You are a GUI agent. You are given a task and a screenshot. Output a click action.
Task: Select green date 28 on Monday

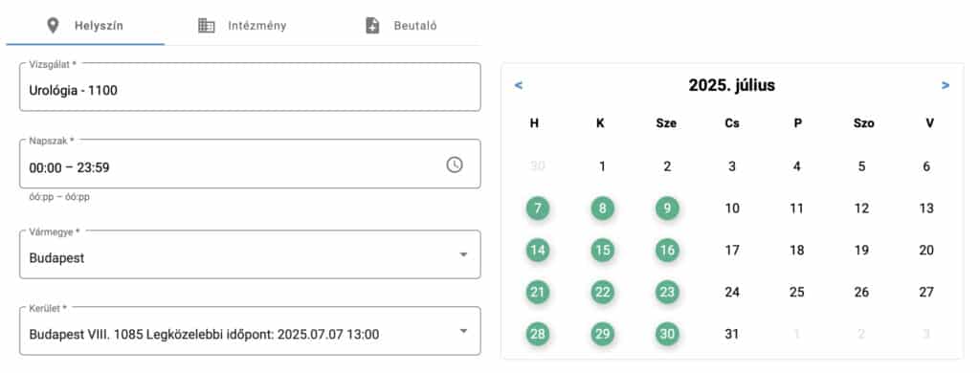coord(538,334)
